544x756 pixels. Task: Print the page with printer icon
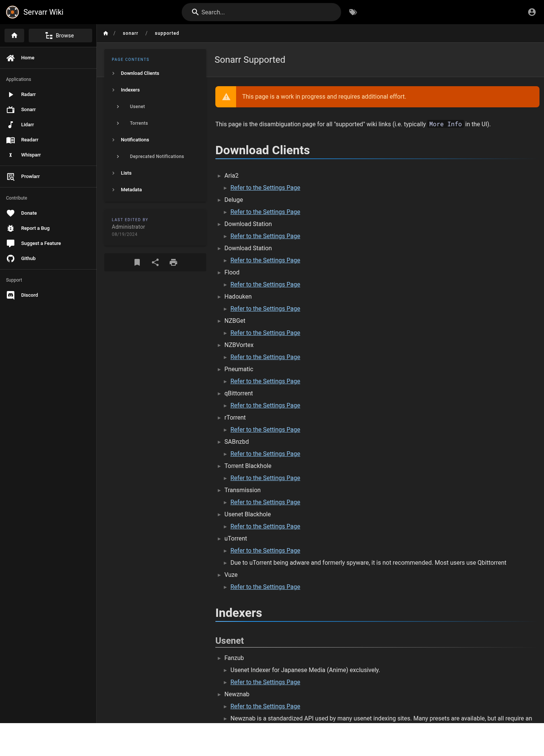point(173,262)
